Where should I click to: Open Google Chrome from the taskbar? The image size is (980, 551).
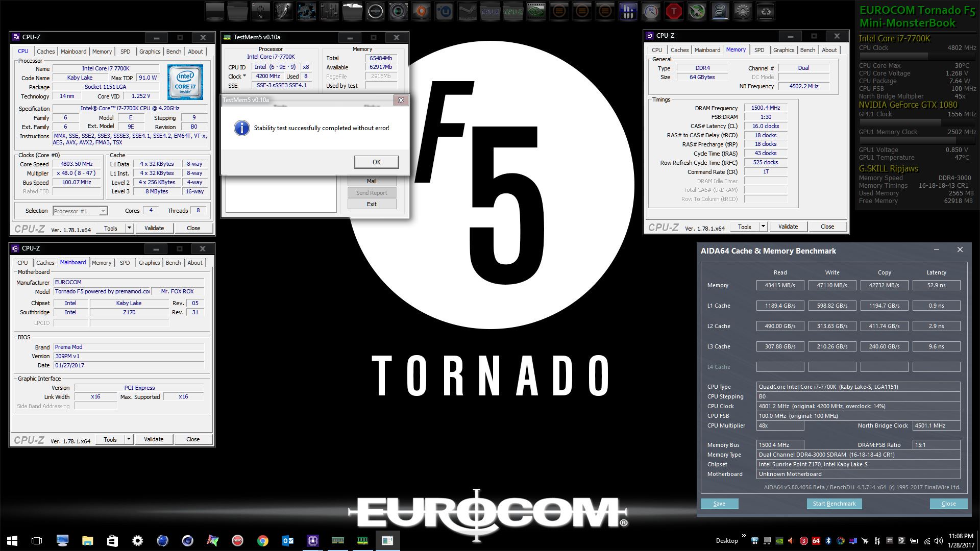[263, 541]
